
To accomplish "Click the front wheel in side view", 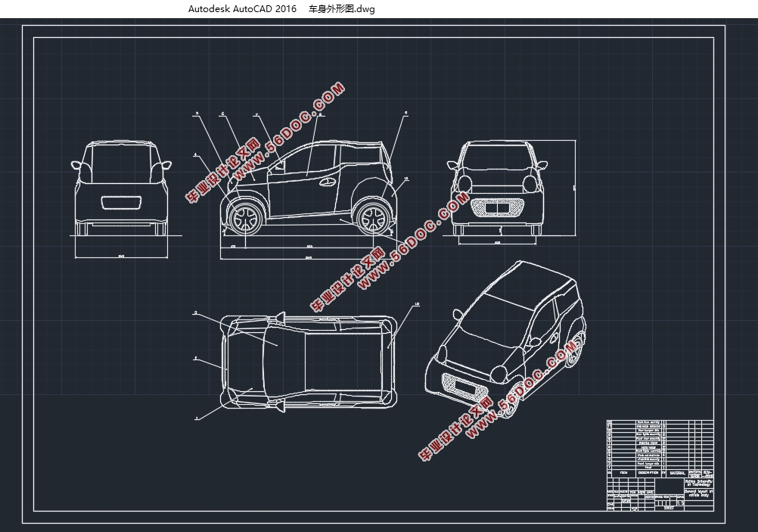I will [x=245, y=218].
